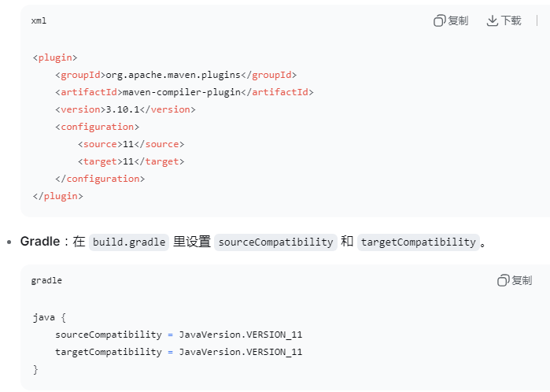Viewport: 550px width, 392px height.
Task: Click the inline sourceCompatibility code chip
Action: 275,242
